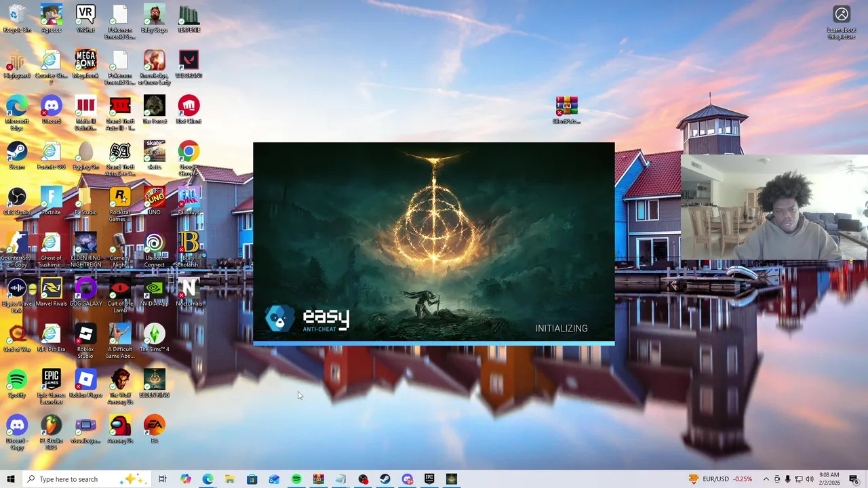The image size is (868, 488).
Task: Select the Nocturnals desktop icon
Action: (x=189, y=292)
